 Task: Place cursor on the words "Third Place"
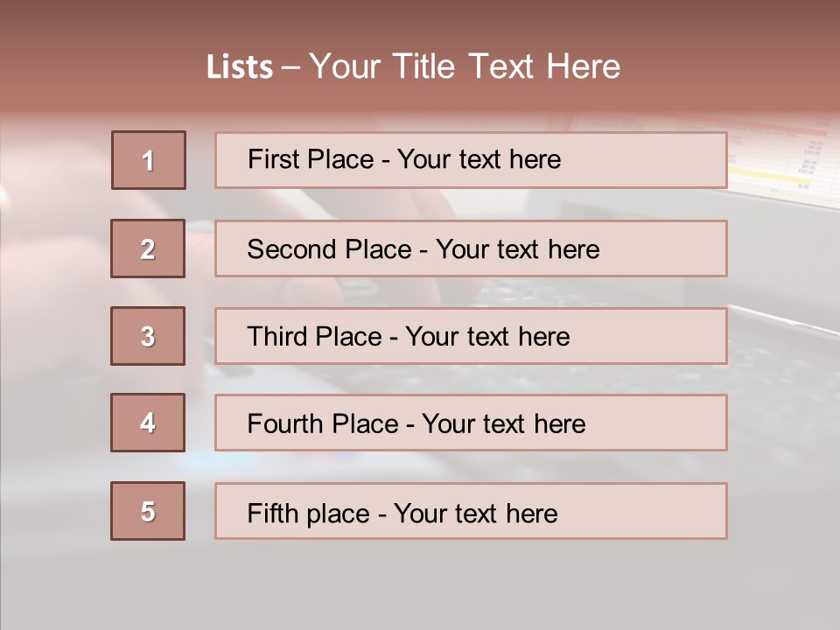tap(315, 337)
